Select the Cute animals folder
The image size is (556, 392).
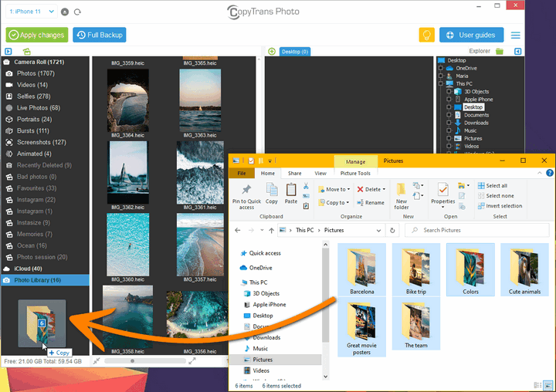524,270
